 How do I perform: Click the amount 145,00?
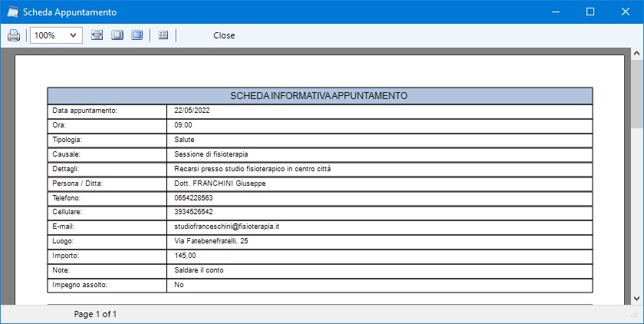click(185, 256)
